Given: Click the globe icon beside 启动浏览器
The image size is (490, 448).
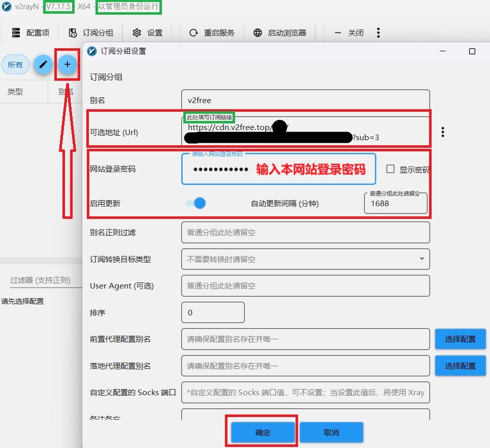Looking at the screenshot, I should coord(257,33).
